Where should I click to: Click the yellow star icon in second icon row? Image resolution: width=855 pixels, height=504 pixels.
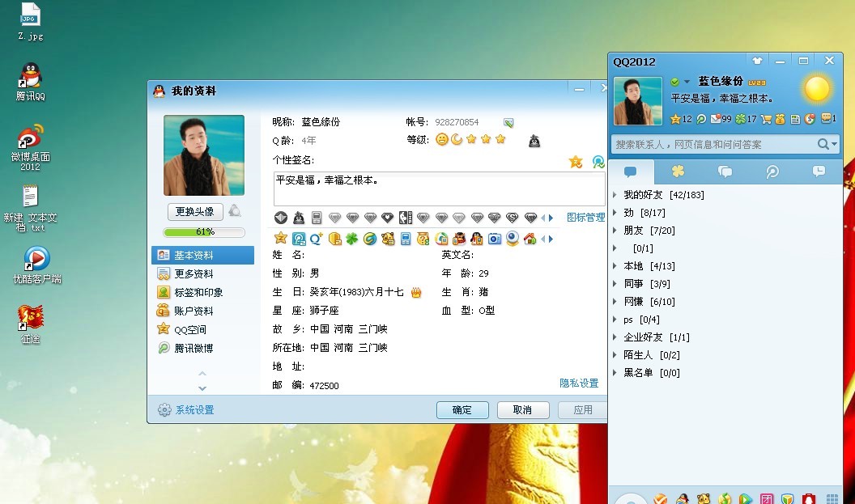280,238
